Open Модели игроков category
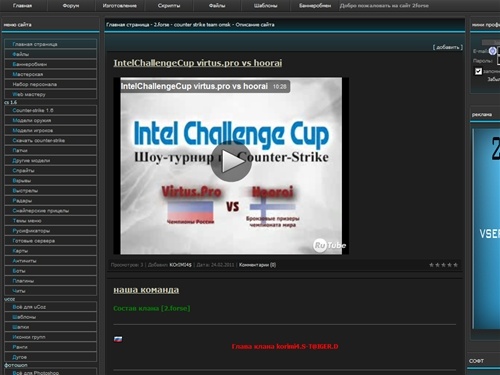The image size is (500, 375). point(51,130)
